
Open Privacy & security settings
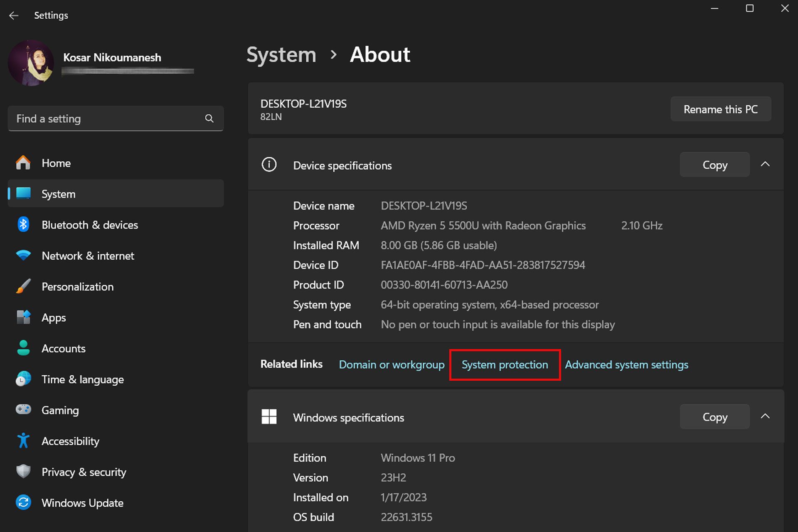point(116,472)
